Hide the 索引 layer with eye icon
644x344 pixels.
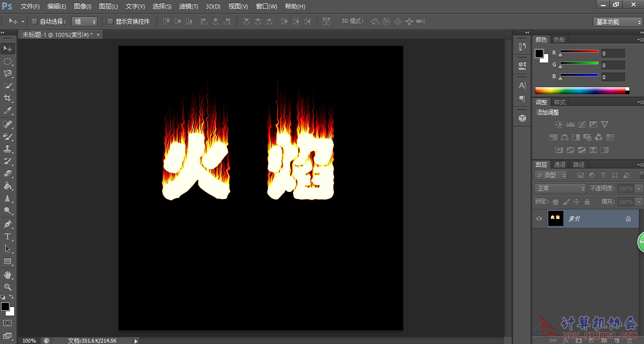pyautogui.click(x=539, y=218)
